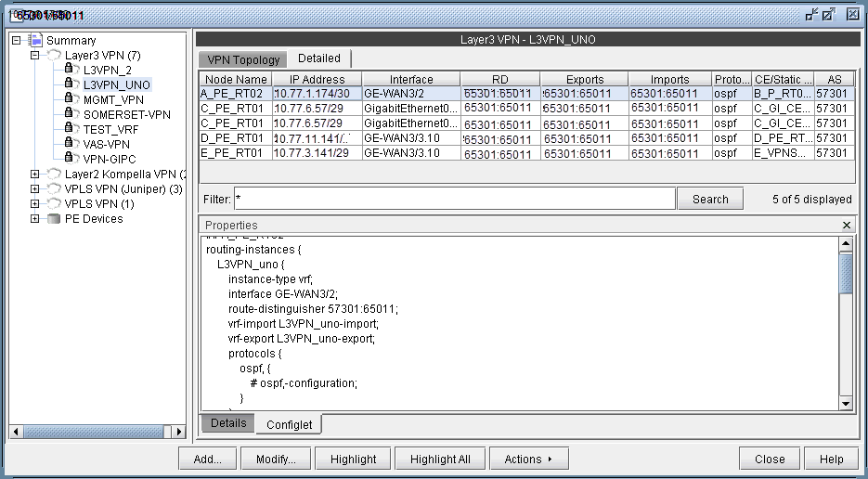Image resolution: width=868 pixels, height=479 pixels.
Task: Close the Properties panel with its X
Action: (x=846, y=226)
